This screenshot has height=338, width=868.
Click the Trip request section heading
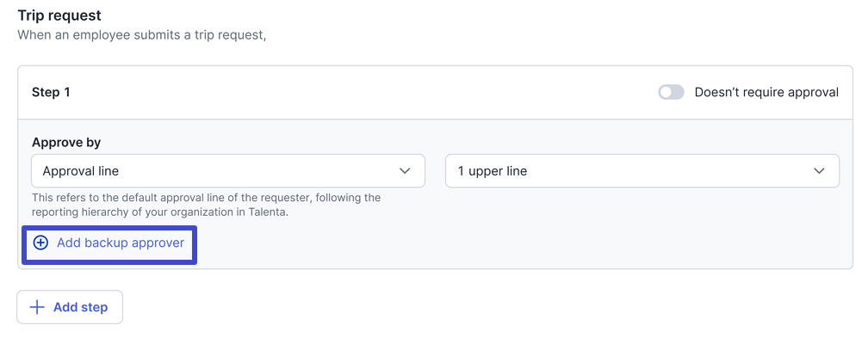[x=59, y=15]
